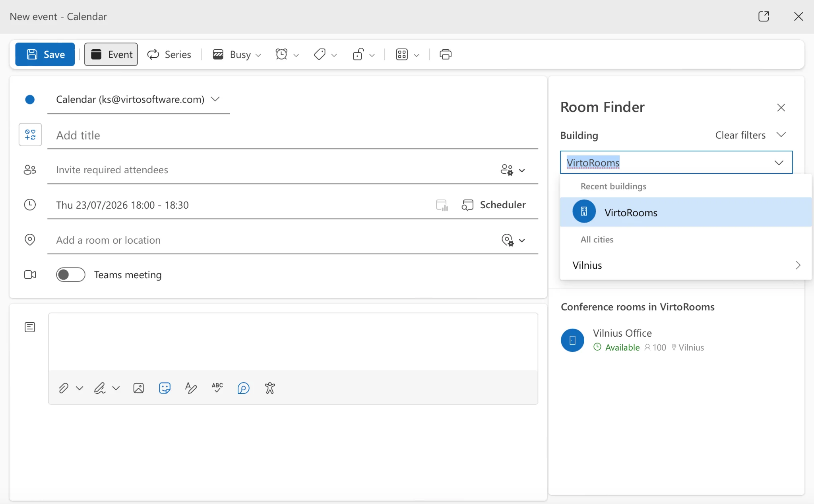Select the Vilnius Office room
The height and width of the screenshot is (504, 814).
click(676, 340)
